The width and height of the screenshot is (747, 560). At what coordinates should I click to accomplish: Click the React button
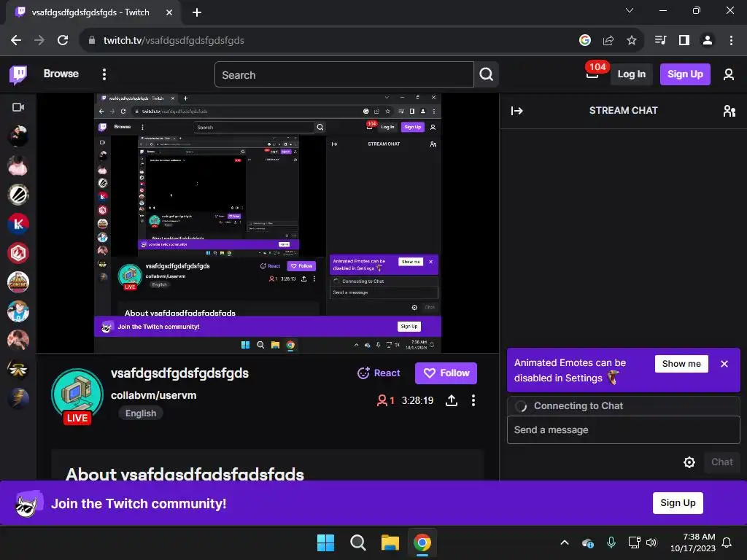pos(379,373)
